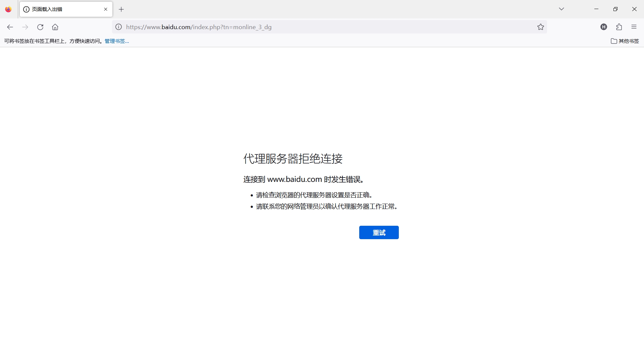Open a new tab with plus button
The image size is (644, 345).
coord(121,9)
